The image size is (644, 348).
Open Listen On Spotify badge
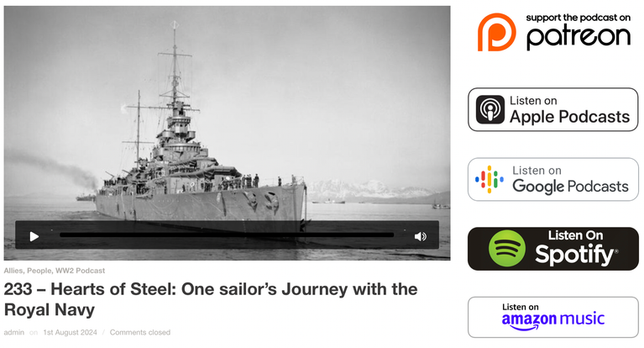point(552,249)
